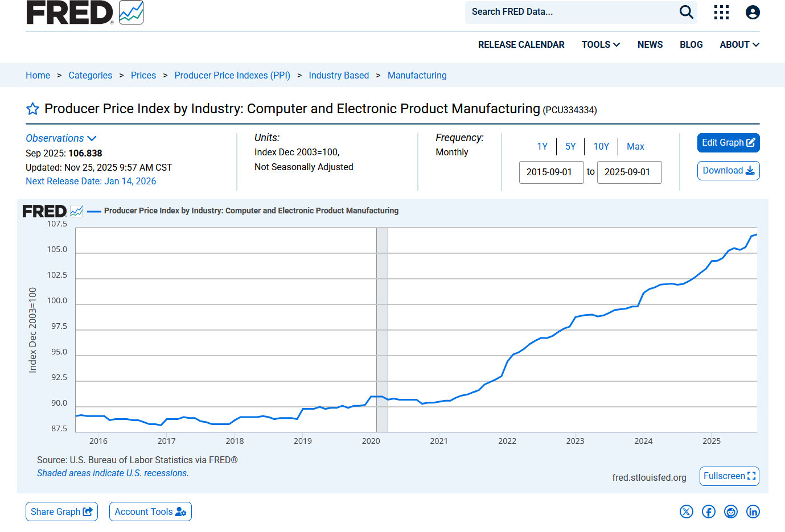Expand the About menu
Viewport: 785px width, 532px height.
click(x=739, y=44)
